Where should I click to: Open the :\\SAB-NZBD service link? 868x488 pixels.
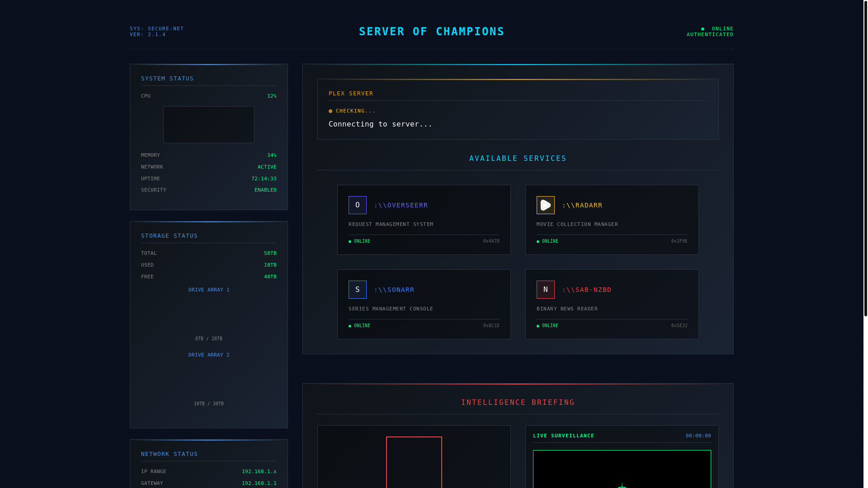(586, 290)
